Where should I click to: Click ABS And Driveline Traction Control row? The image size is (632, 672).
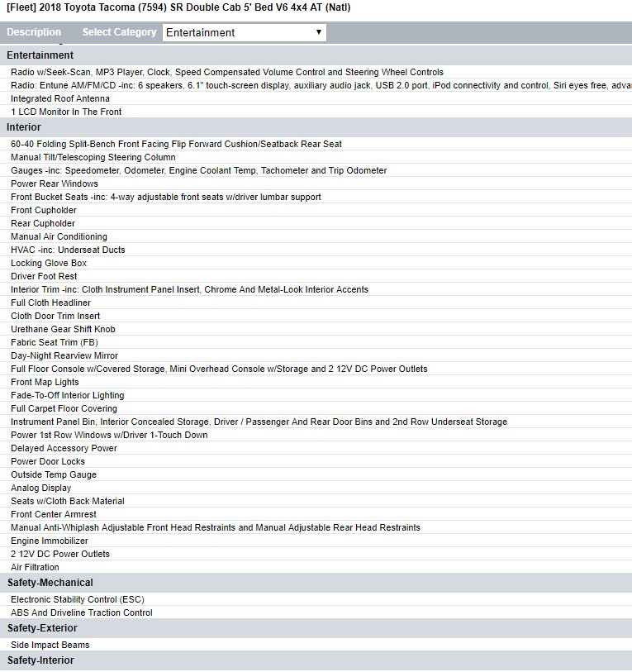pyautogui.click(x=316, y=613)
